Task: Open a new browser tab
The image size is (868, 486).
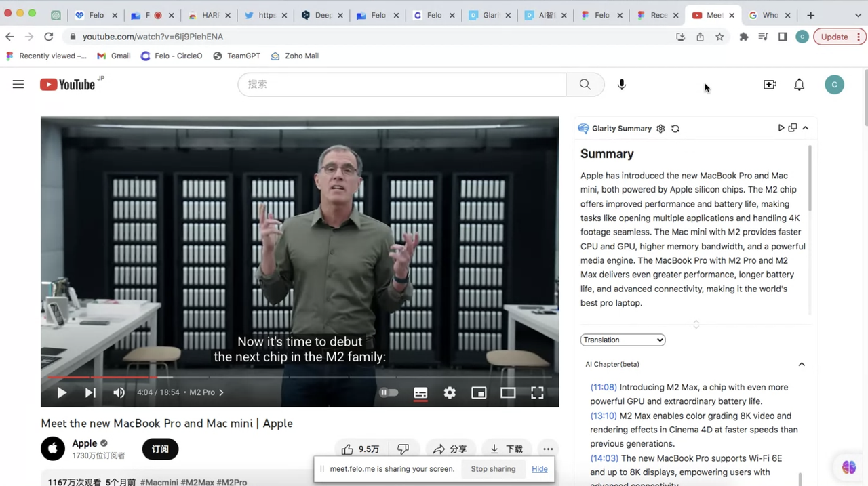Action: tap(810, 15)
